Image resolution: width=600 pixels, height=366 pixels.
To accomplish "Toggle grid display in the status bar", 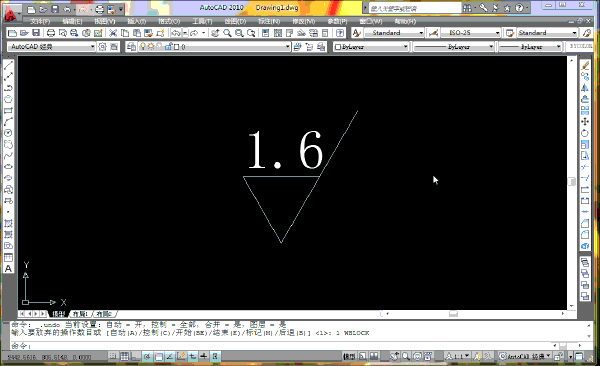I will point(124,356).
